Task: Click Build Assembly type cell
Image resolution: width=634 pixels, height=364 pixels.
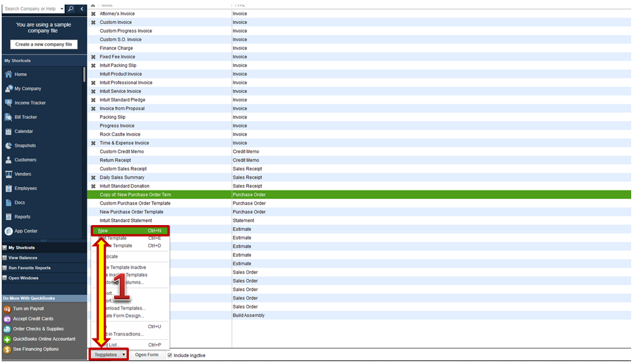Action: pos(249,315)
